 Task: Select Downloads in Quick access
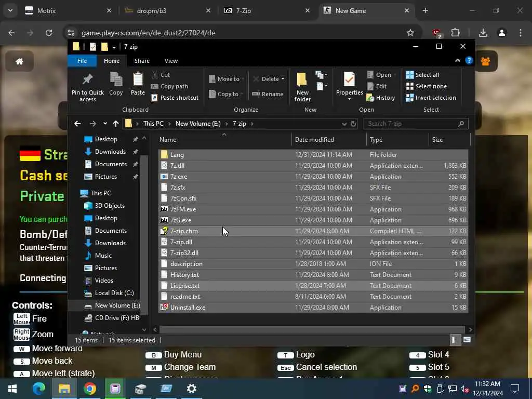[x=110, y=152]
